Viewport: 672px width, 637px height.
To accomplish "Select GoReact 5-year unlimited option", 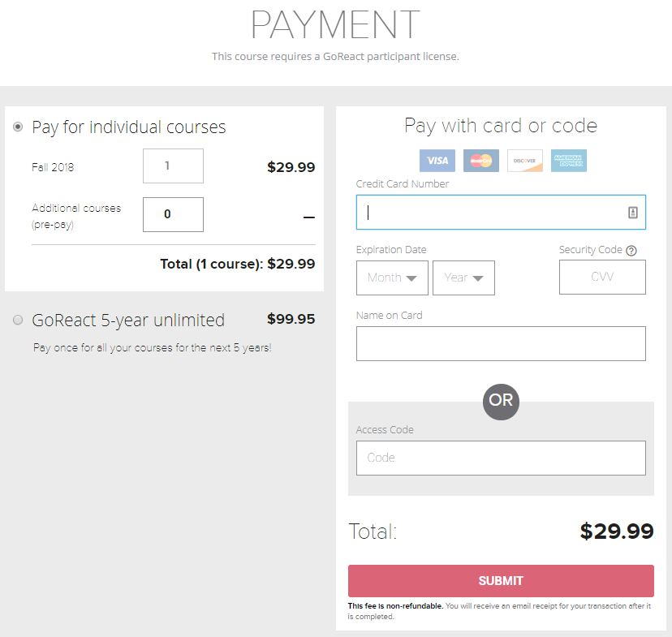I will (18, 320).
